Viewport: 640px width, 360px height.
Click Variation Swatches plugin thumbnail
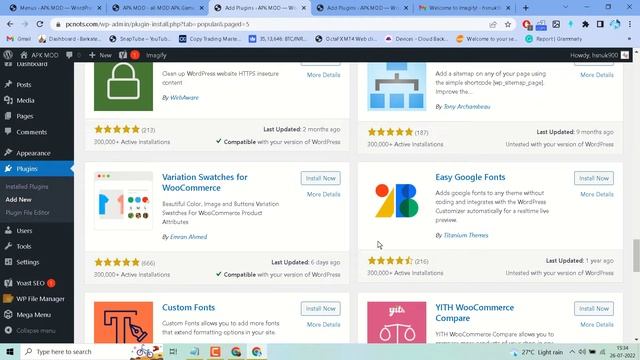coord(123,201)
